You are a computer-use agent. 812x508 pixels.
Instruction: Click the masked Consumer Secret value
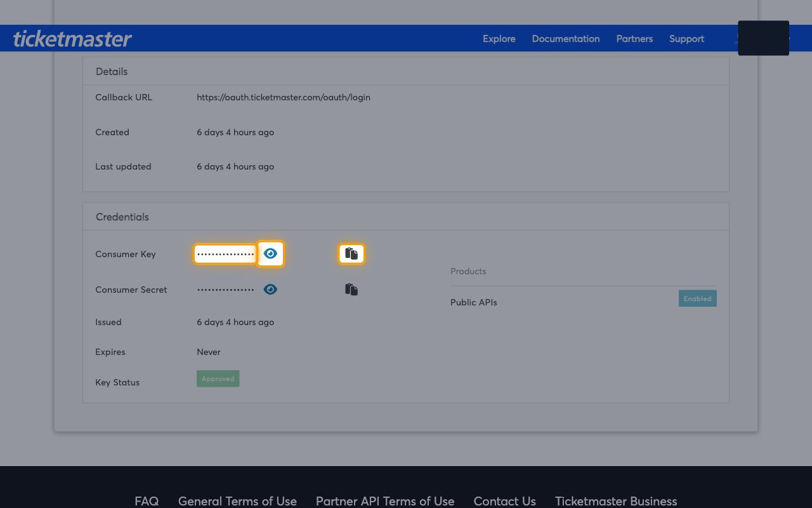[225, 290]
